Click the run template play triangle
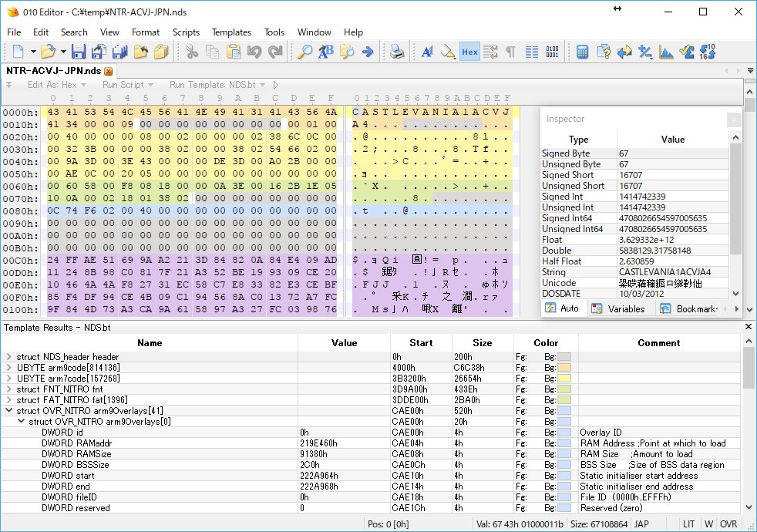Image resolution: width=757 pixels, height=532 pixels. click(x=276, y=85)
